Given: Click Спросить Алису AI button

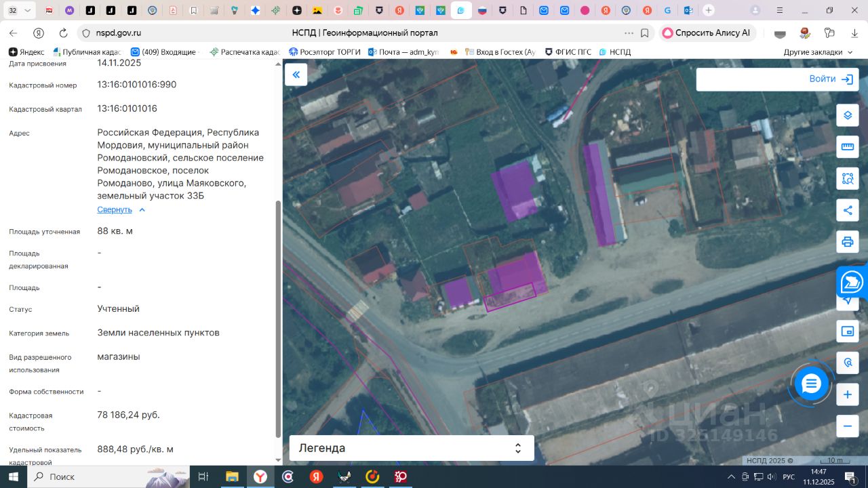Looking at the screenshot, I should point(707,33).
